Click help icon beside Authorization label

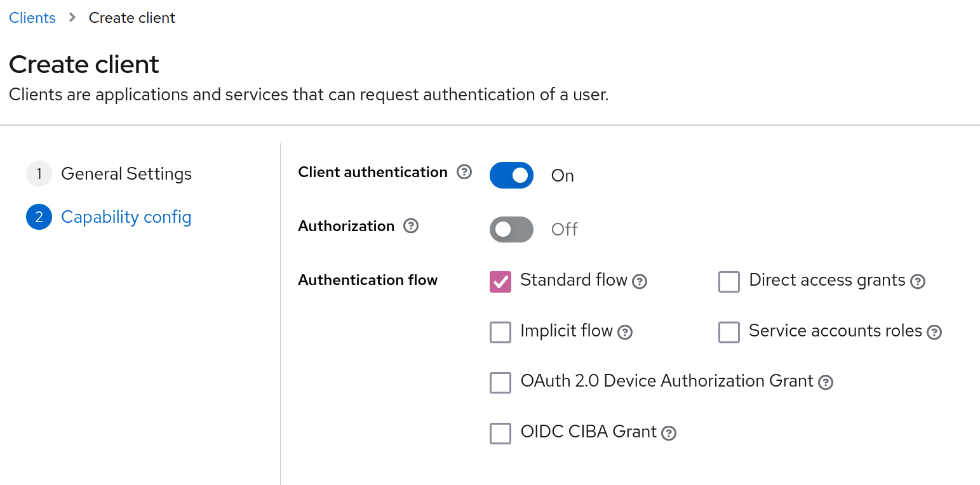(x=412, y=226)
